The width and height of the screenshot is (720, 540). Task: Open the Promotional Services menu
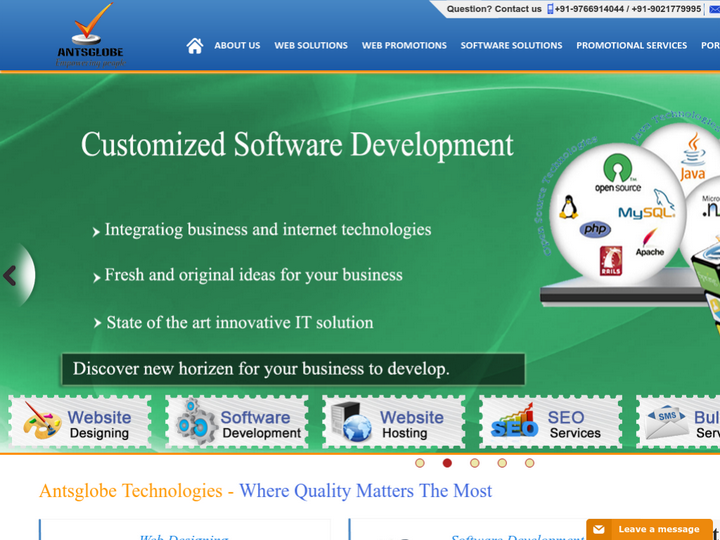(x=632, y=45)
